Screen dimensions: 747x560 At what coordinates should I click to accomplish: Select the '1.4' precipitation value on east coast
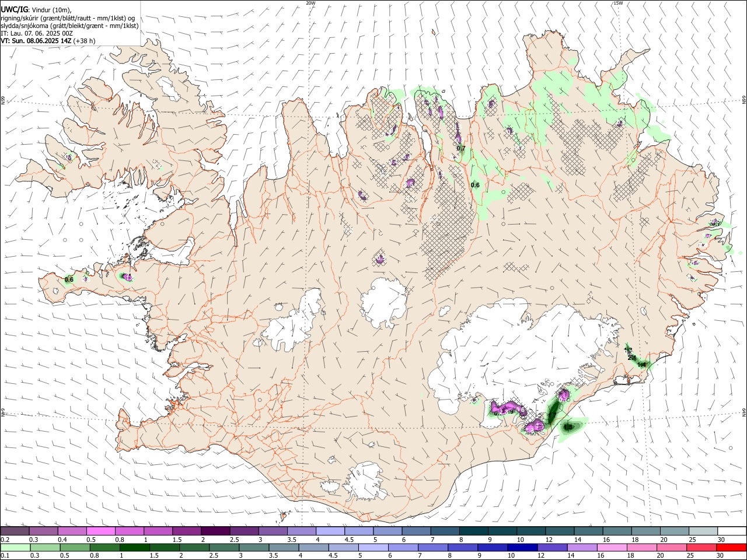click(642, 365)
